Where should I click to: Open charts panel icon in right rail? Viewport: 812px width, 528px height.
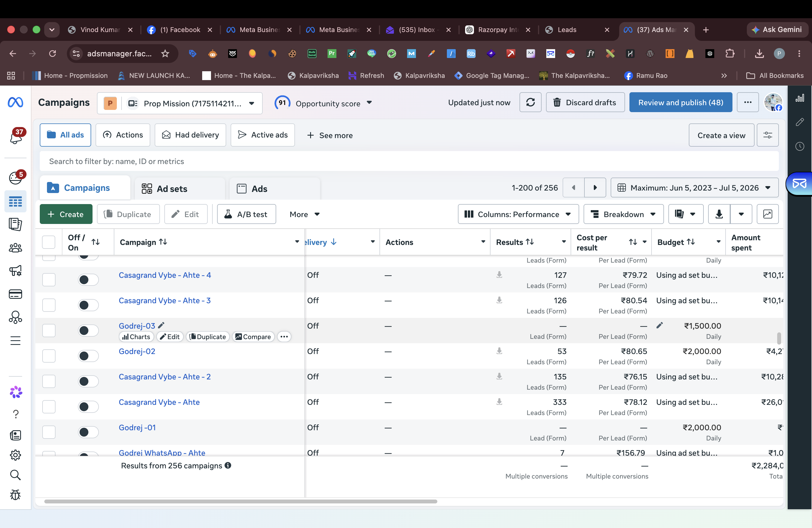click(799, 98)
